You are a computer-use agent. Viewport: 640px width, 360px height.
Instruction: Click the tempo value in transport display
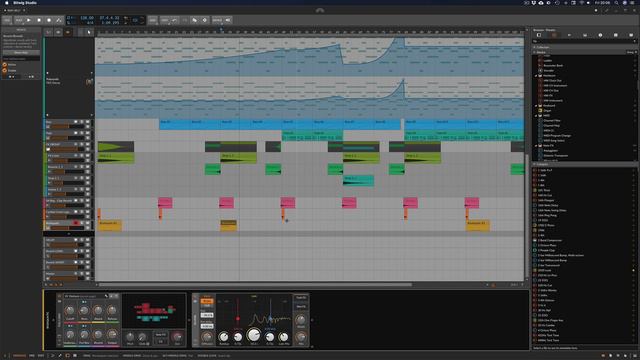(86, 18)
